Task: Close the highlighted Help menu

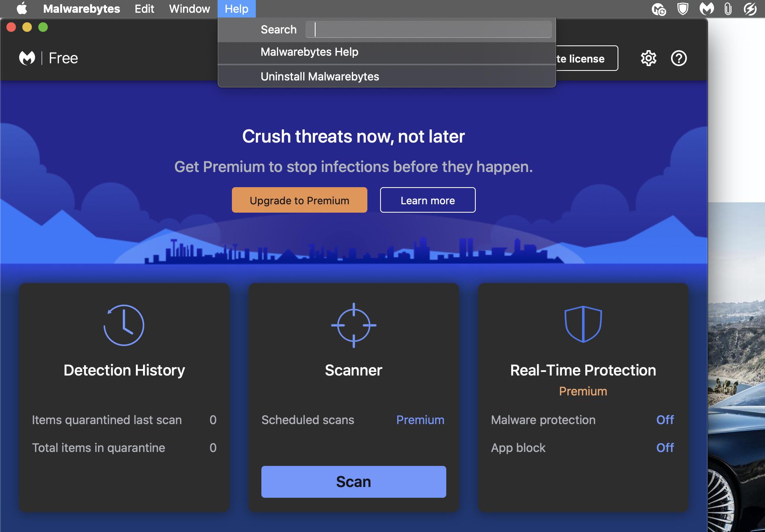Action: click(x=236, y=8)
